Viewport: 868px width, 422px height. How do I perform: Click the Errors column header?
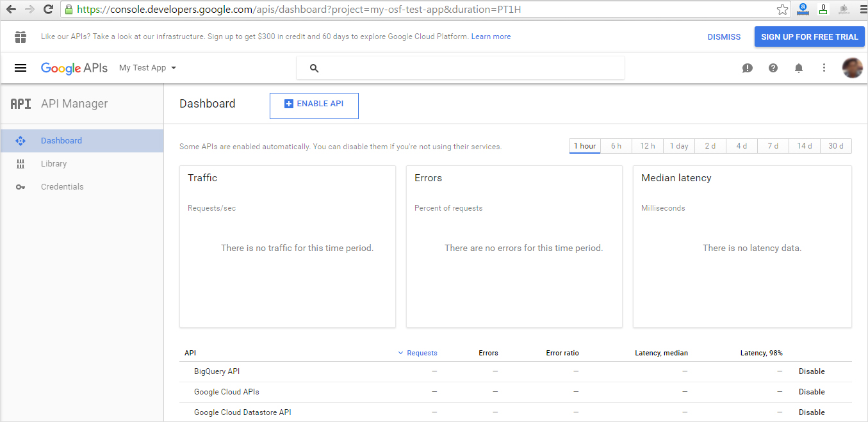tap(488, 353)
